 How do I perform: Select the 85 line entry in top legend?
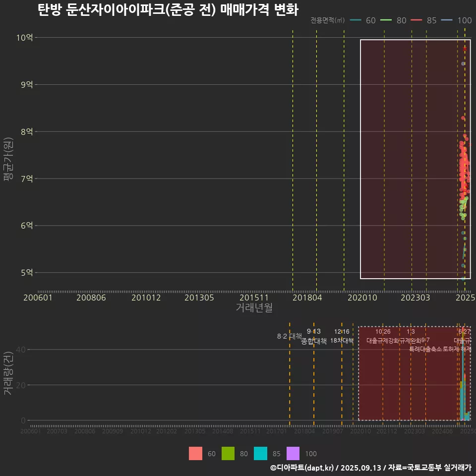coord(423,20)
